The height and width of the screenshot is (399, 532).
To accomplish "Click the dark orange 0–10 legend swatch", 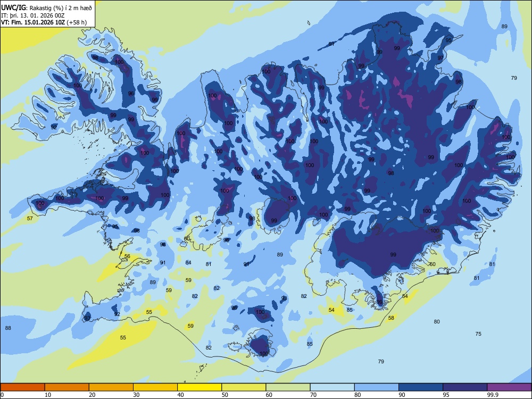I will pos(22,387).
